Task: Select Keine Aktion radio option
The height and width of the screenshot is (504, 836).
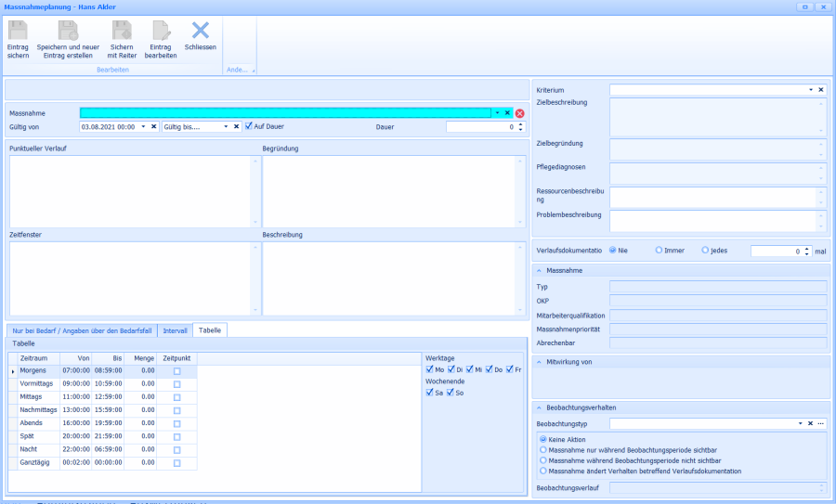Action: pyautogui.click(x=543, y=440)
